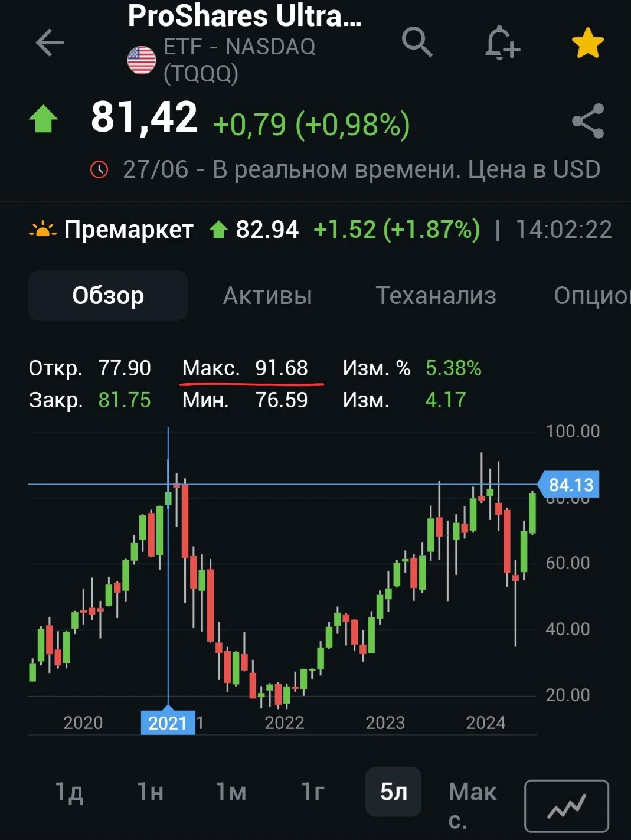The height and width of the screenshot is (840, 631).
Task: Tap the Макс. value 91.68
Action: (282, 368)
